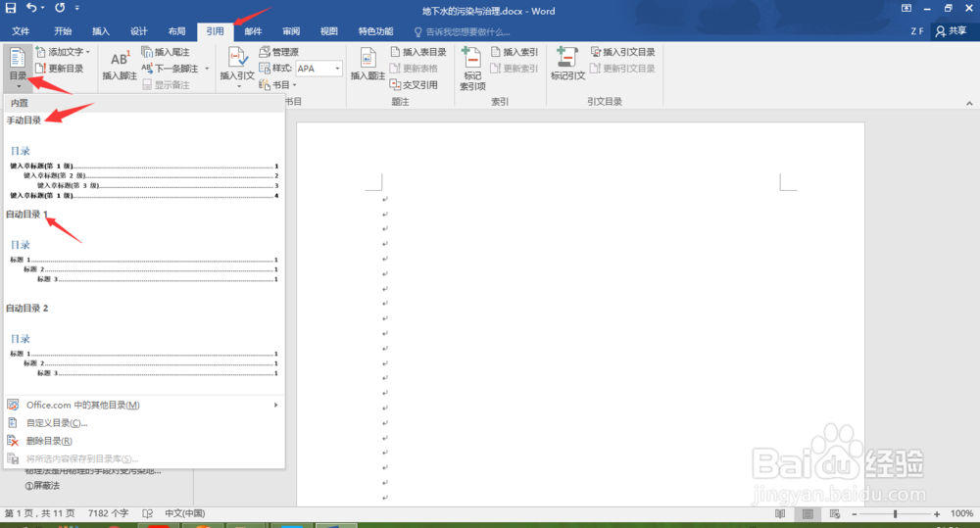The height and width of the screenshot is (528, 980).
Task: Open the 添加文字 dropdown
Action: [x=63, y=52]
